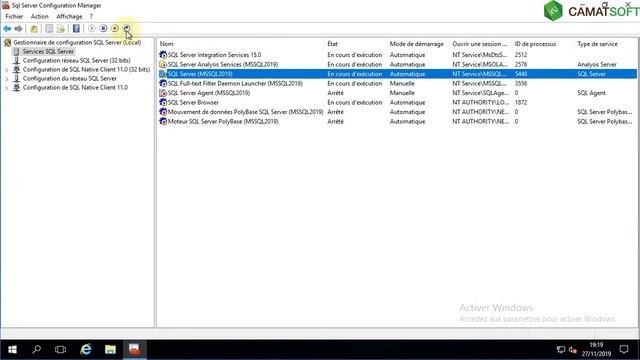The height and width of the screenshot is (360, 640).
Task: Click the Back arrow in the toolbar
Action: click(x=7, y=29)
